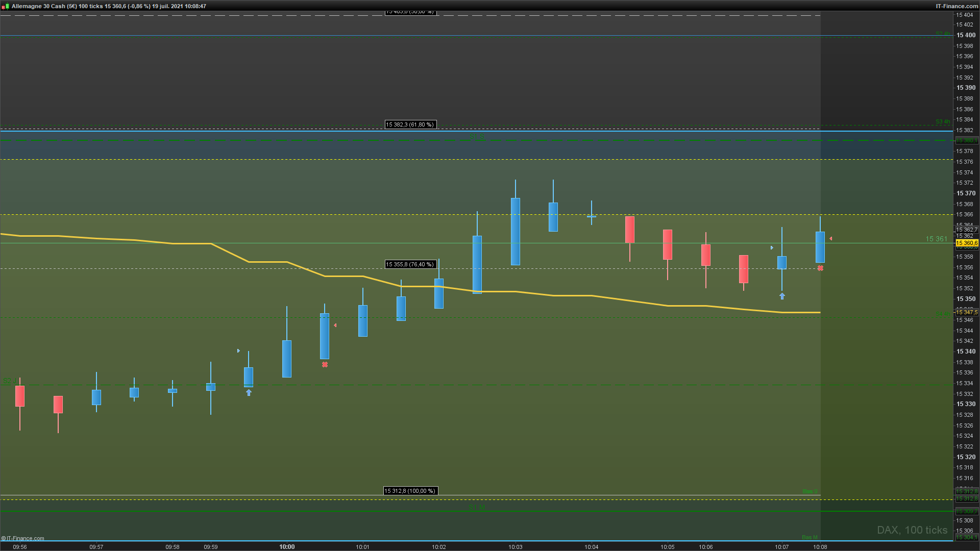Click the small red triangle right of 10:00 candle
The image size is (980, 551).
pos(335,325)
